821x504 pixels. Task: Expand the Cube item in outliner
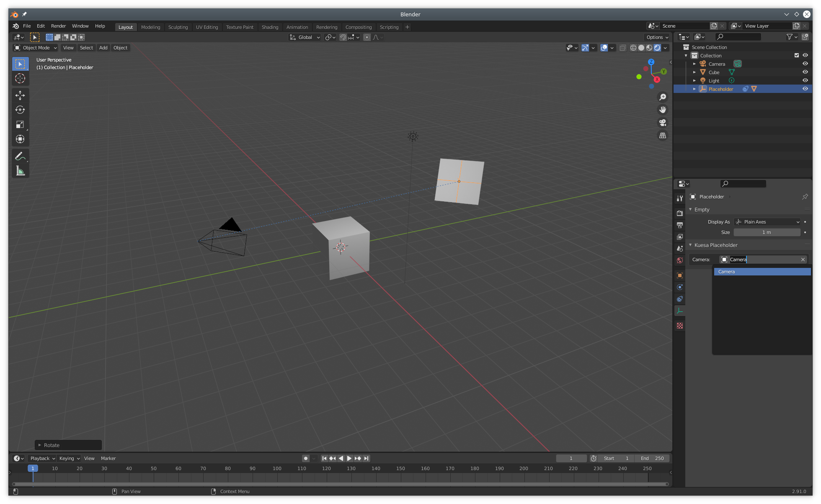click(x=694, y=72)
